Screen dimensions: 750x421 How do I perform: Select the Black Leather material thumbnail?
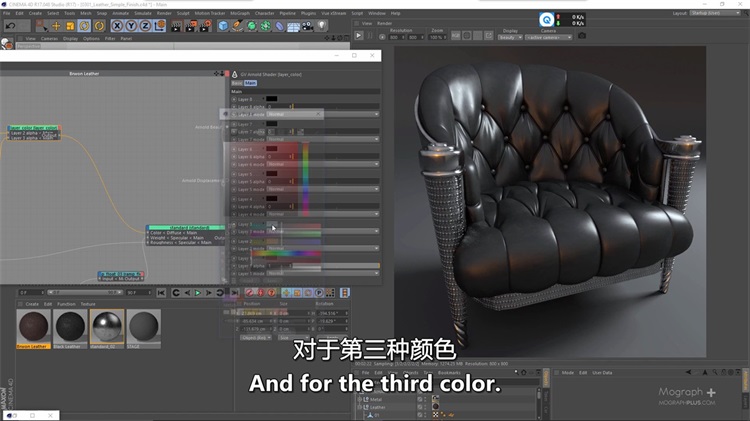pos(70,326)
